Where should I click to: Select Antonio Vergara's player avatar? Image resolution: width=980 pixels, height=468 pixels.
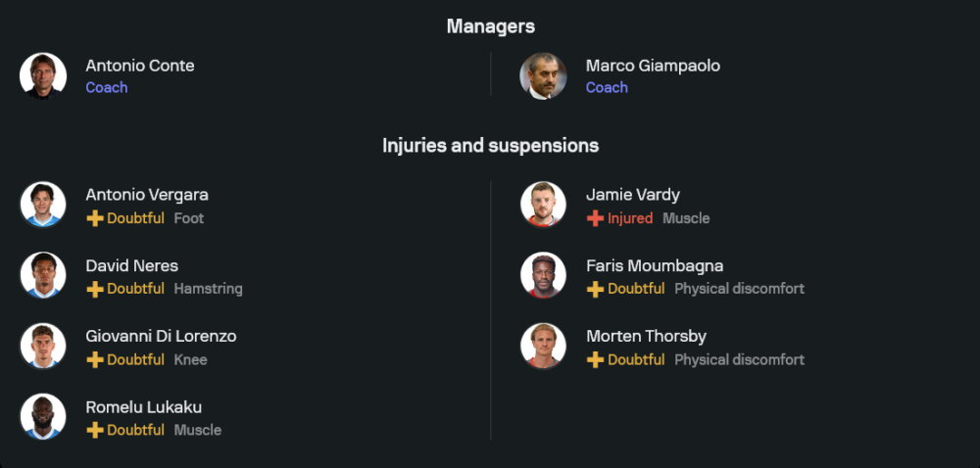pos(43,205)
